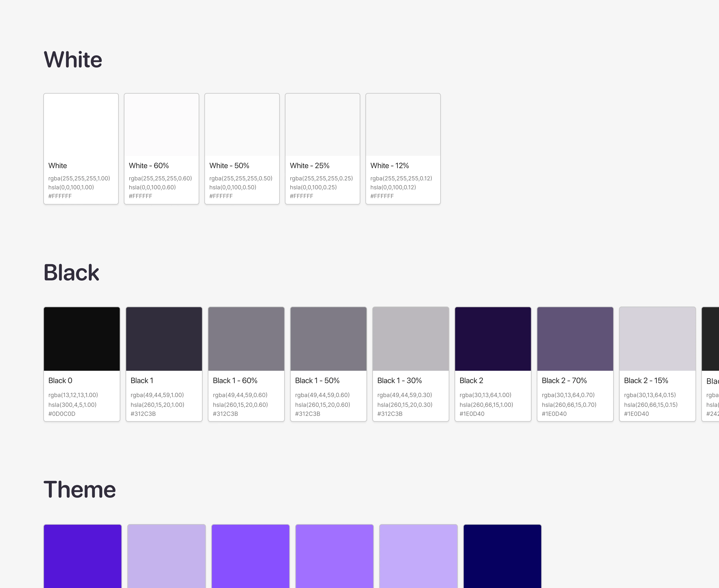719x588 pixels.
Task: Select the 'White - 60%' card title
Action: (149, 166)
